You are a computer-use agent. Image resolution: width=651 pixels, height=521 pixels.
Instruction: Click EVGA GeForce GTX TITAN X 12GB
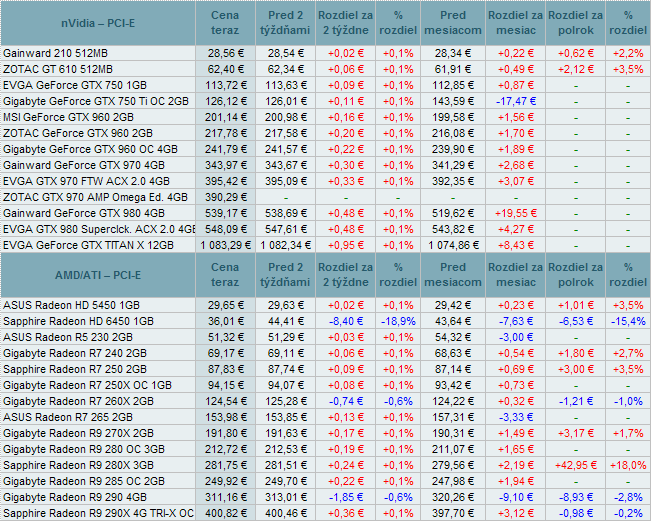tap(88, 245)
